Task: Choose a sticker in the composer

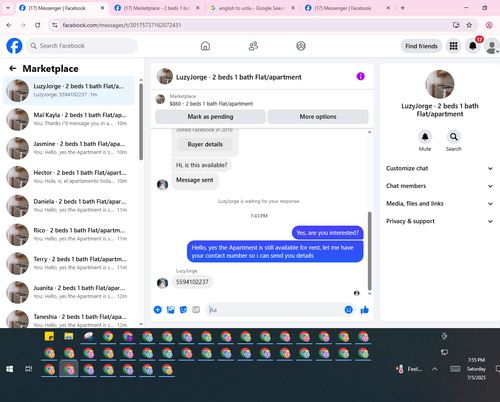Action: [x=183, y=310]
